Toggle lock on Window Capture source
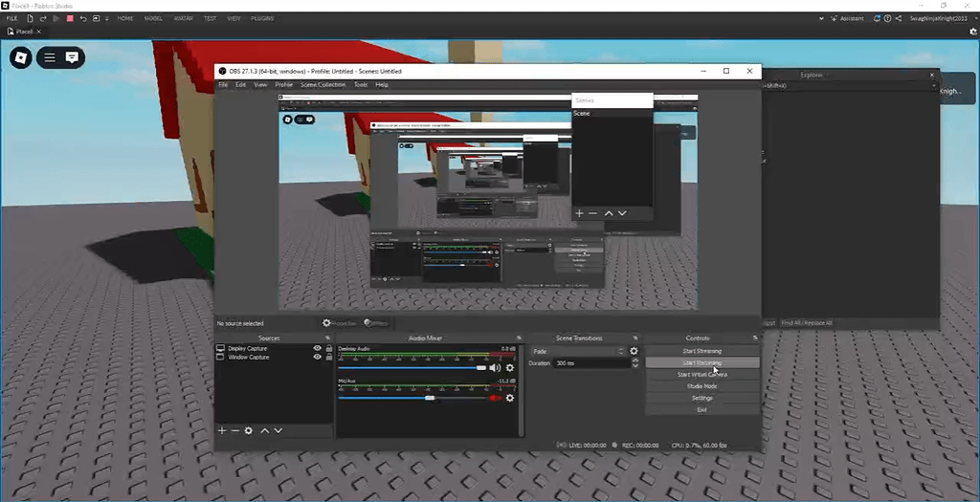The width and height of the screenshot is (980, 502). tap(329, 358)
